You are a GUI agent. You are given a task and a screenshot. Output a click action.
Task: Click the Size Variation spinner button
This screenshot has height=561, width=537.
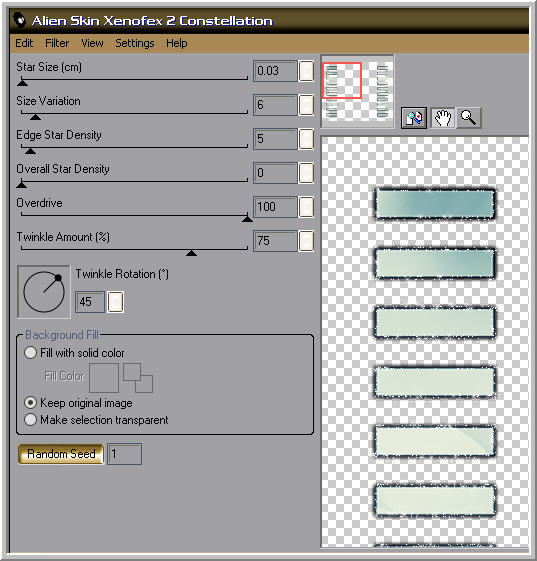pyautogui.click(x=307, y=105)
